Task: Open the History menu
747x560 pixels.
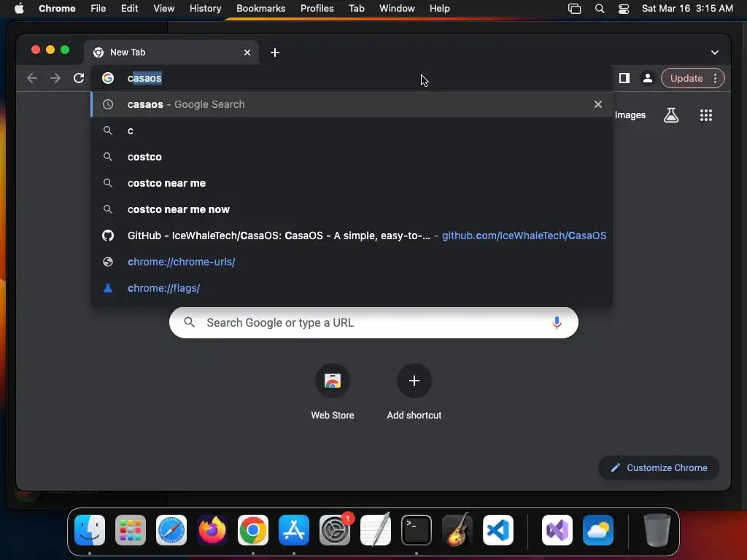Action: click(x=205, y=8)
